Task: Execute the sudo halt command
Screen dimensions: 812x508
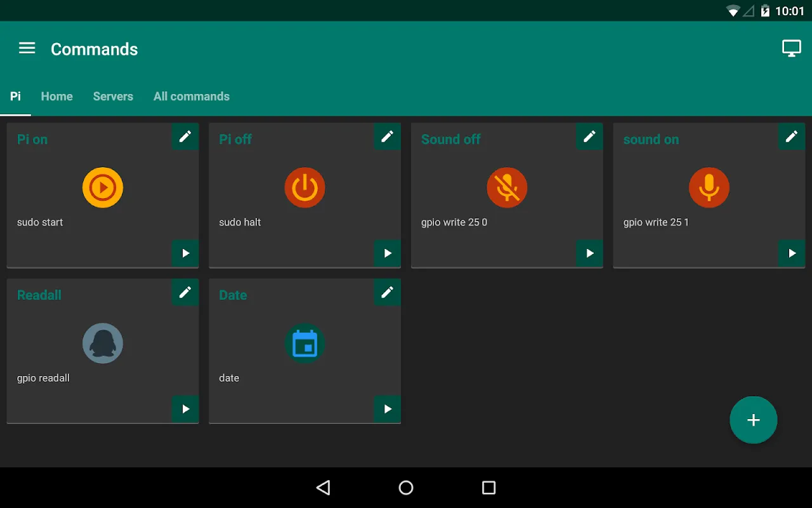Action: tap(387, 253)
